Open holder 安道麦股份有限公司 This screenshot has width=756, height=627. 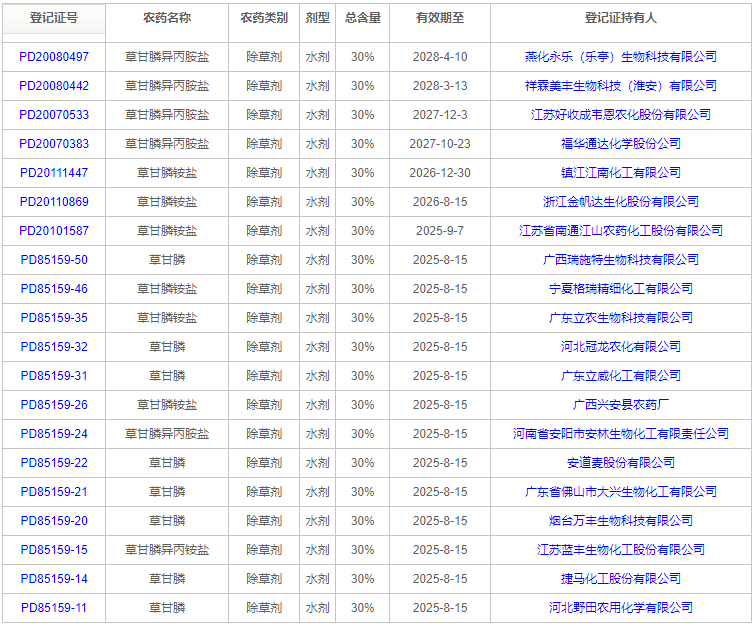pos(621,463)
